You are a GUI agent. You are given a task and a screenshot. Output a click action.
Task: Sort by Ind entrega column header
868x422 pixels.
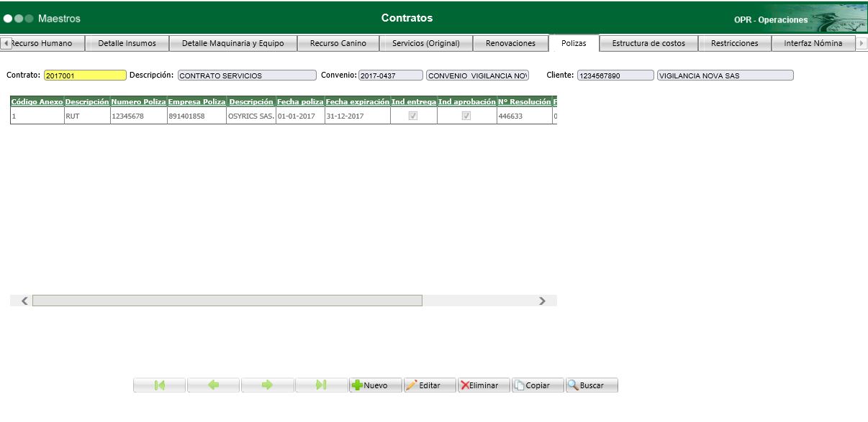tap(414, 102)
